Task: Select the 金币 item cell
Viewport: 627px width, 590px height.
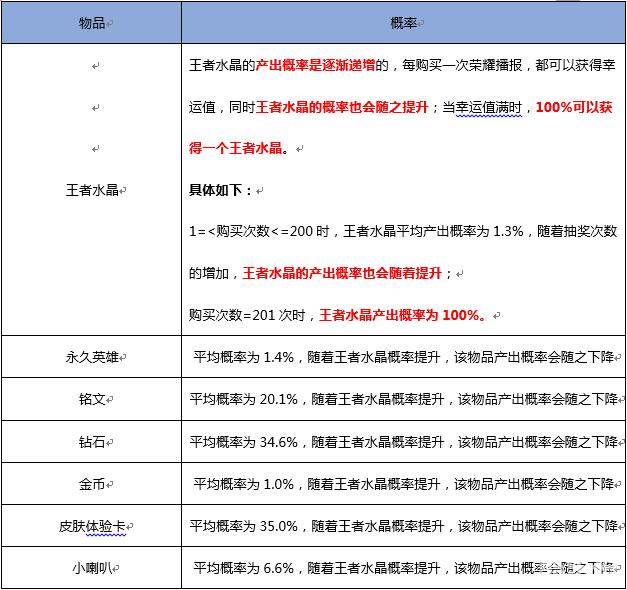Action: 92,483
